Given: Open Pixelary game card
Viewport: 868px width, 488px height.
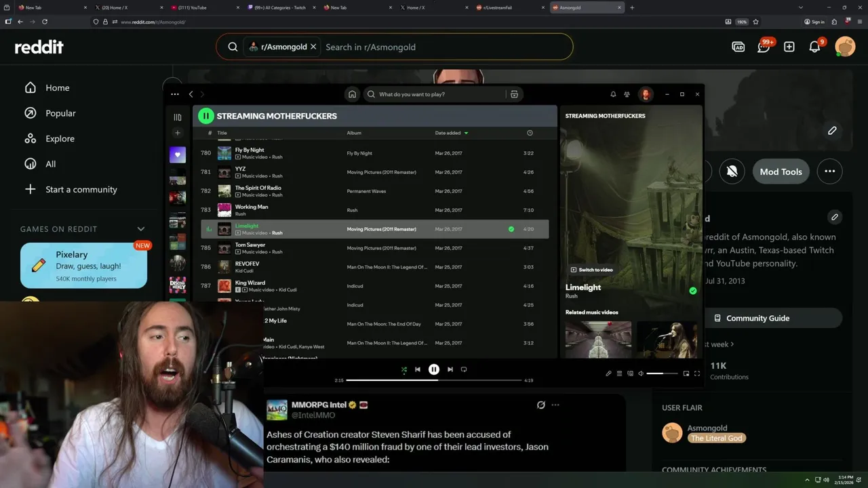Looking at the screenshot, I should coord(83,266).
